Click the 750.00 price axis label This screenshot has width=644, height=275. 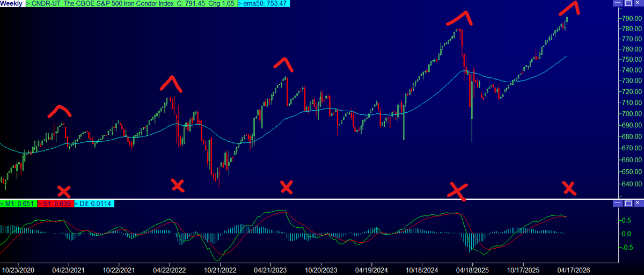pos(632,60)
